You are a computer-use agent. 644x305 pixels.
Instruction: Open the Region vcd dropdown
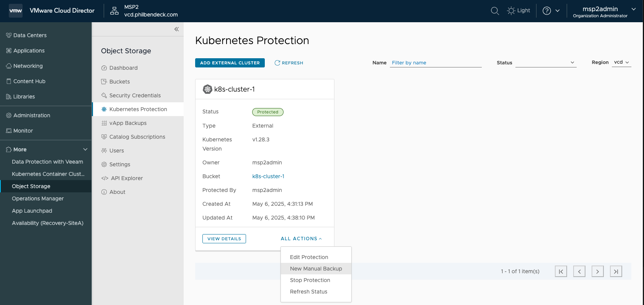622,62
